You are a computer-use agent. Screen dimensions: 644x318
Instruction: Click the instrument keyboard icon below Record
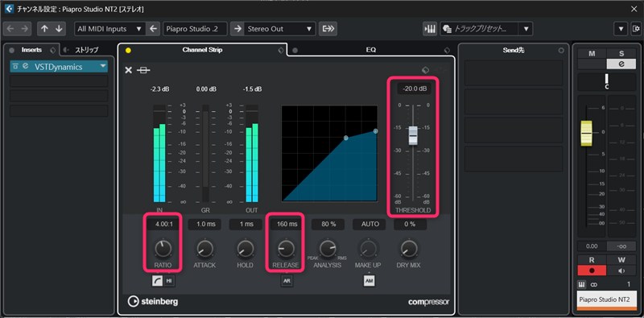click(582, 284)
